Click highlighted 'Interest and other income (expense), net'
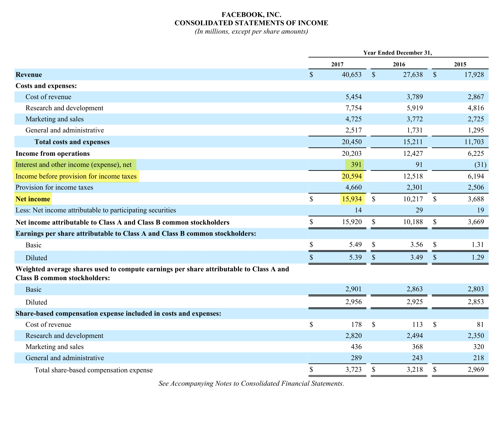Image resolution: width=504 pixels, height=433 pixels. coord(74,165)
